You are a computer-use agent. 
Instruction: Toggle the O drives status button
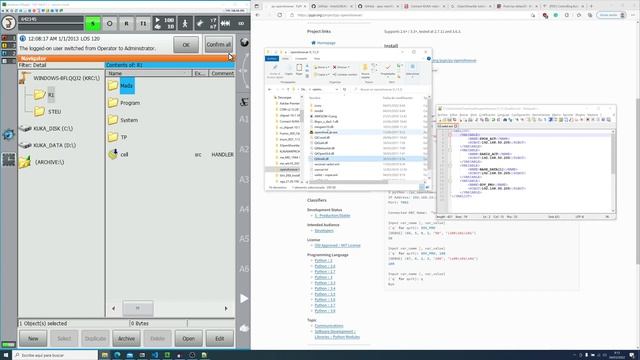pyautogui.click(x=109, y=24)
